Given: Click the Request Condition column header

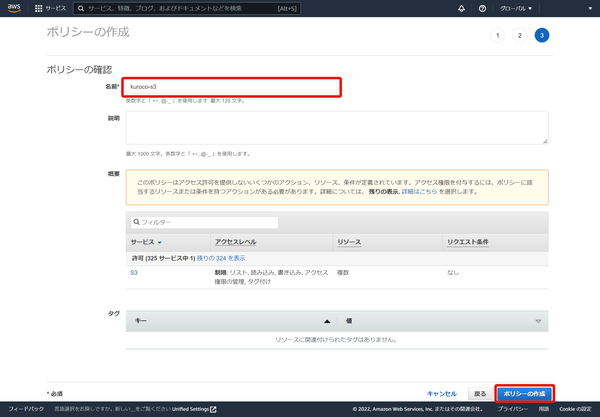Looking at the screenshot, I should (468, 242).
